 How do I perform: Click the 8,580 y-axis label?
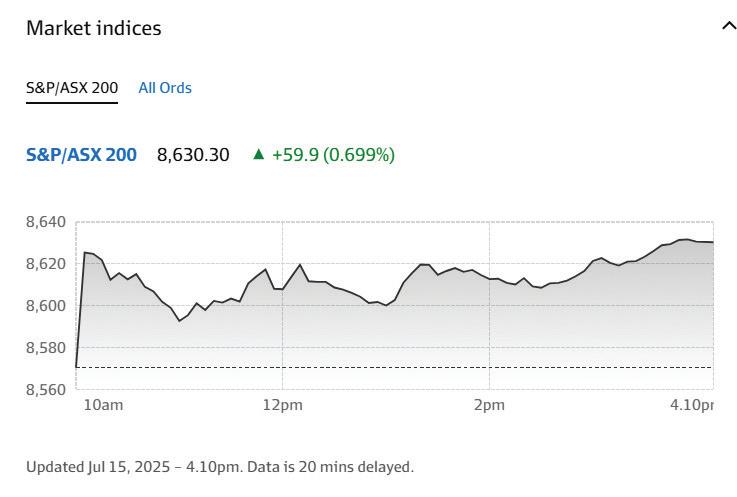click(x=45, y=348)
